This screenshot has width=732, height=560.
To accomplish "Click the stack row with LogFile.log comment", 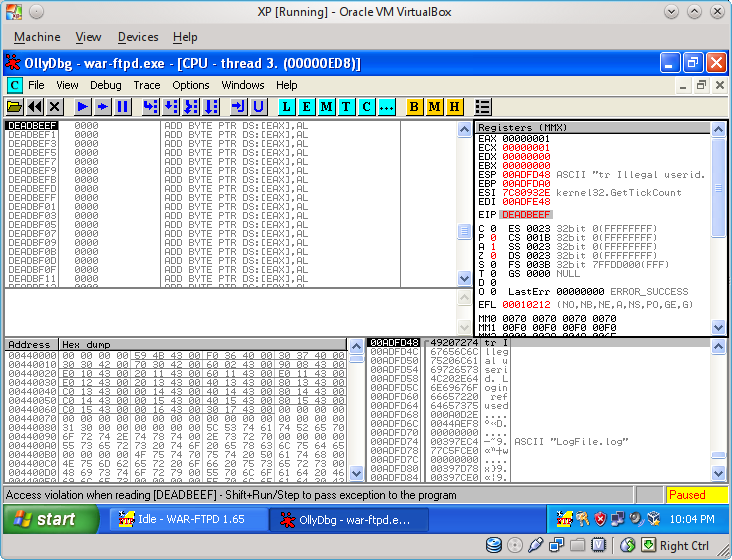I will (540, 441).
